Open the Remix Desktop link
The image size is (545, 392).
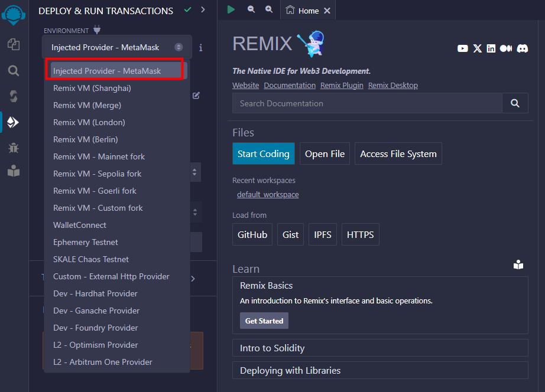click(x=393, y=86)
